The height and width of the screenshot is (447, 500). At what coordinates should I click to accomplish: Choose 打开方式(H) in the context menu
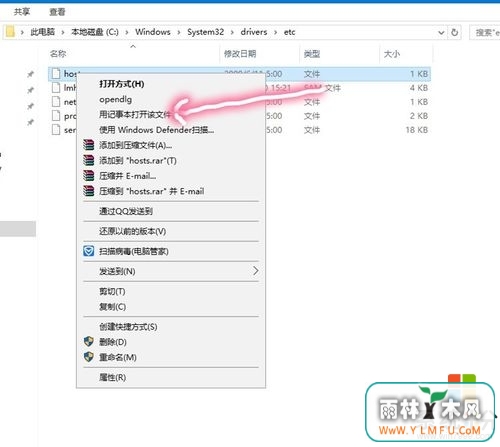(122, 84)
